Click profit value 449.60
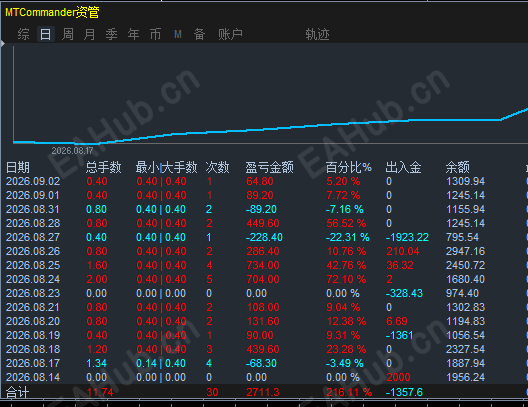This screenshot has width=528, height=407. pyautogui.click(x=263, y=223)
